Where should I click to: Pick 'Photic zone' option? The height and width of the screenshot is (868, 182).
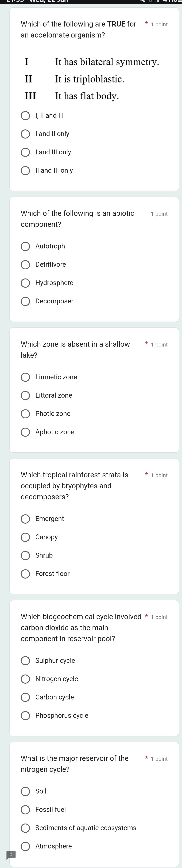(25, 414)
